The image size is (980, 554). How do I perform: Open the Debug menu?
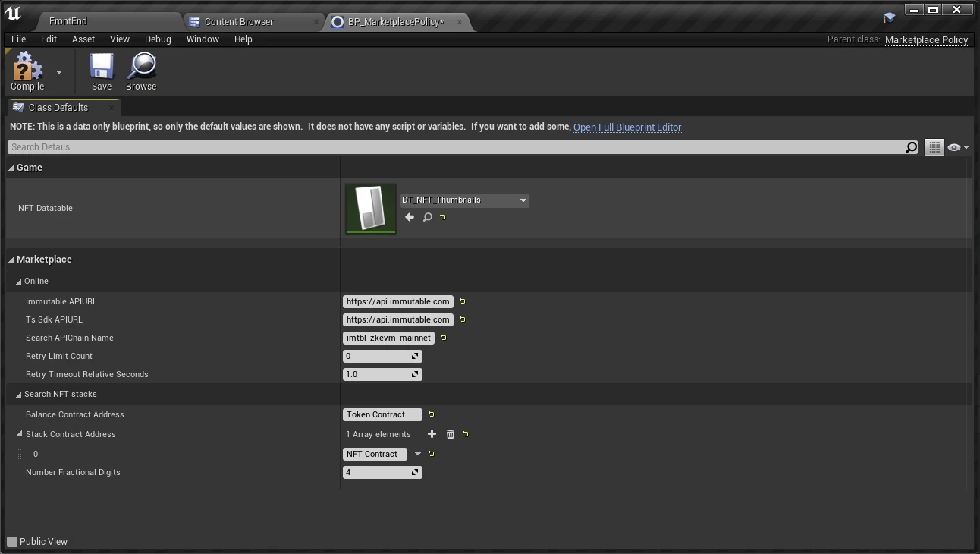158,39
